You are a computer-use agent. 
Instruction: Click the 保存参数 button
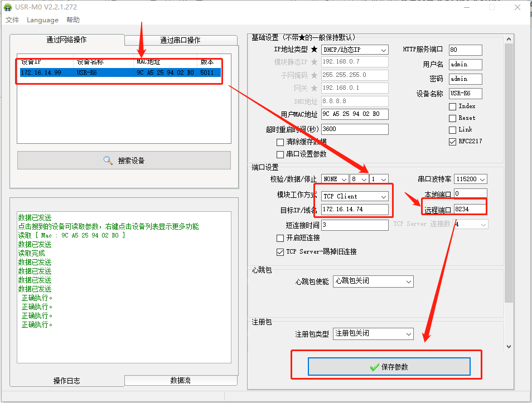tap(389, 367)
